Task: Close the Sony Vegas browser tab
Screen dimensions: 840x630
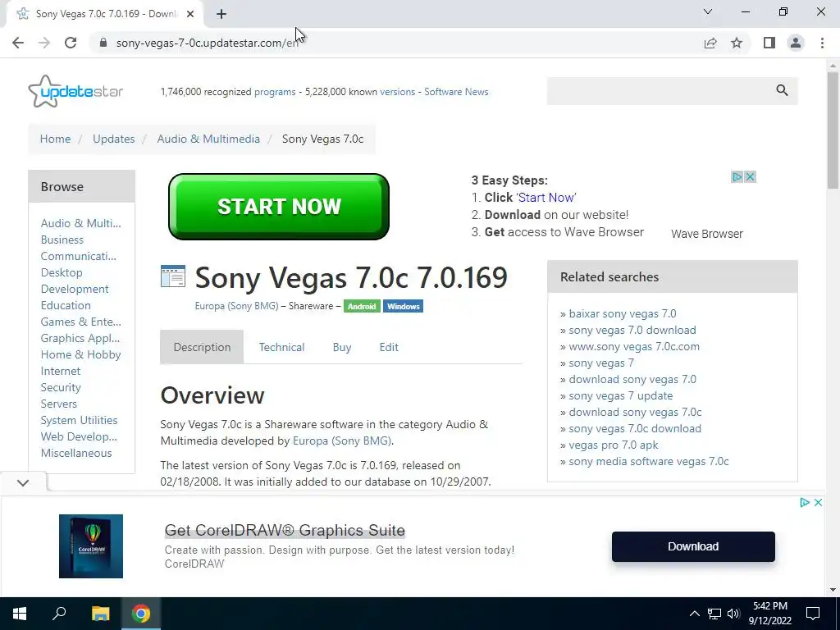Action: pyautogui.click(x=190, y=14)
